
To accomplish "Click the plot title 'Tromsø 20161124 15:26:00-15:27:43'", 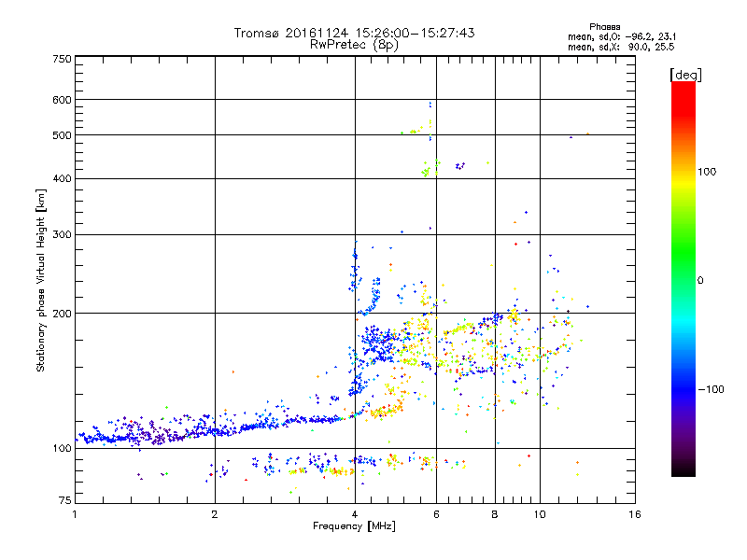I will coord(354,33).
